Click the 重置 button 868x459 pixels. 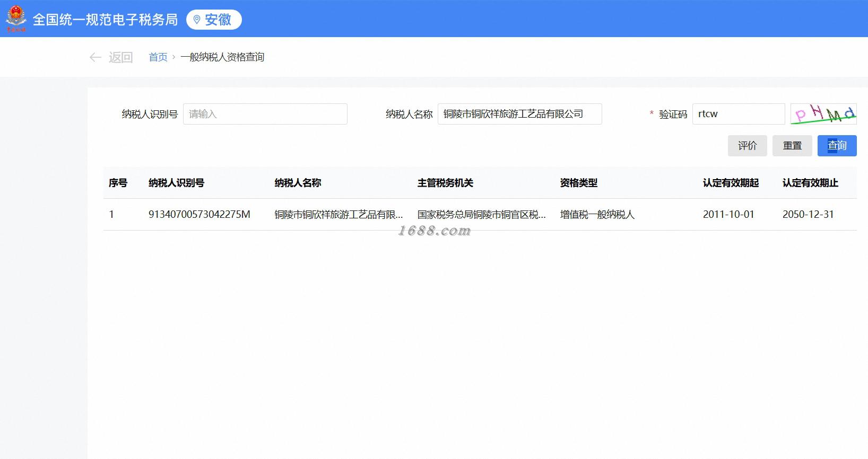coord(792,146)
